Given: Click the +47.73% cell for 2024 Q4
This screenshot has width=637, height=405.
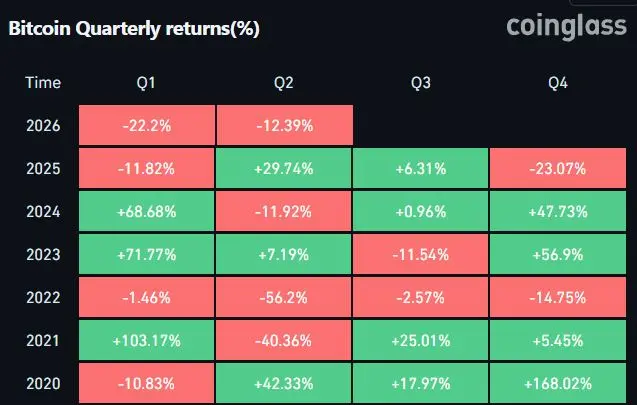Looking at the screenshot, I should (x=558, y=211).
